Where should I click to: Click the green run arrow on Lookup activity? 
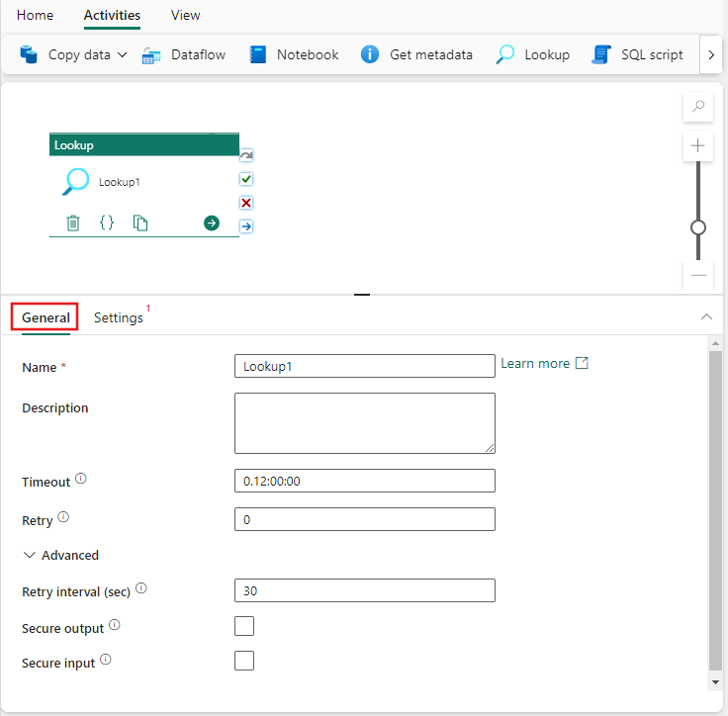(x=212, y=224)
